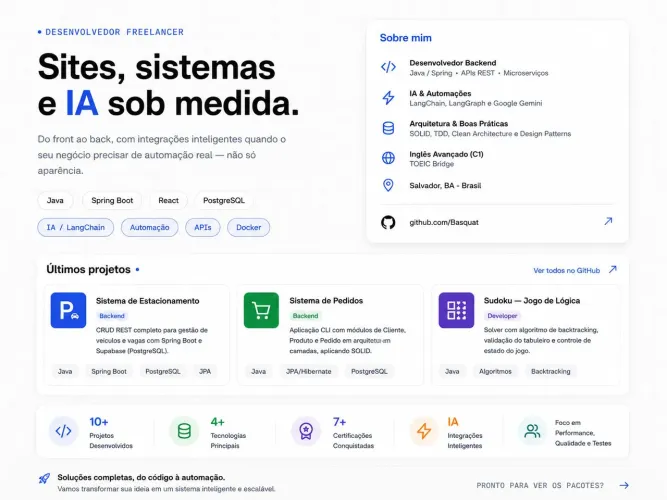
Task: Select the React skill chip
Action: coord(168,200)
